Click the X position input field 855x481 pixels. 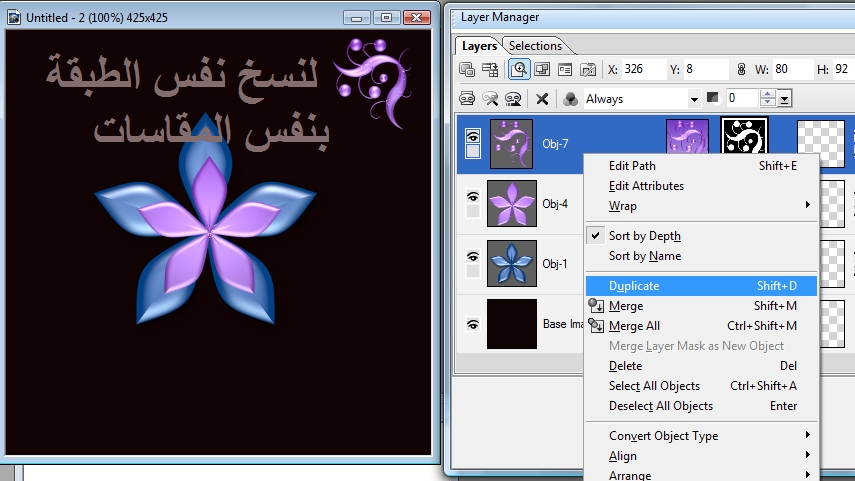pyautogui.click(x=644, y=70)
